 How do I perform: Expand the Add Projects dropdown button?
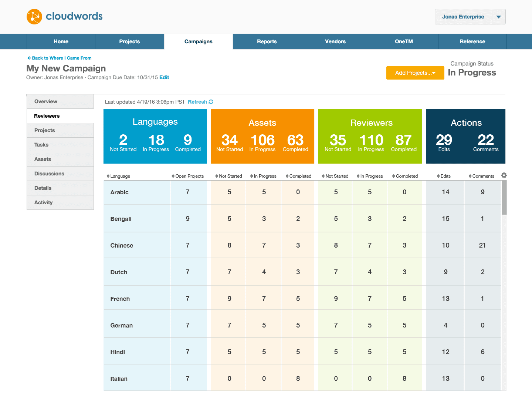[x=415, y=73]
